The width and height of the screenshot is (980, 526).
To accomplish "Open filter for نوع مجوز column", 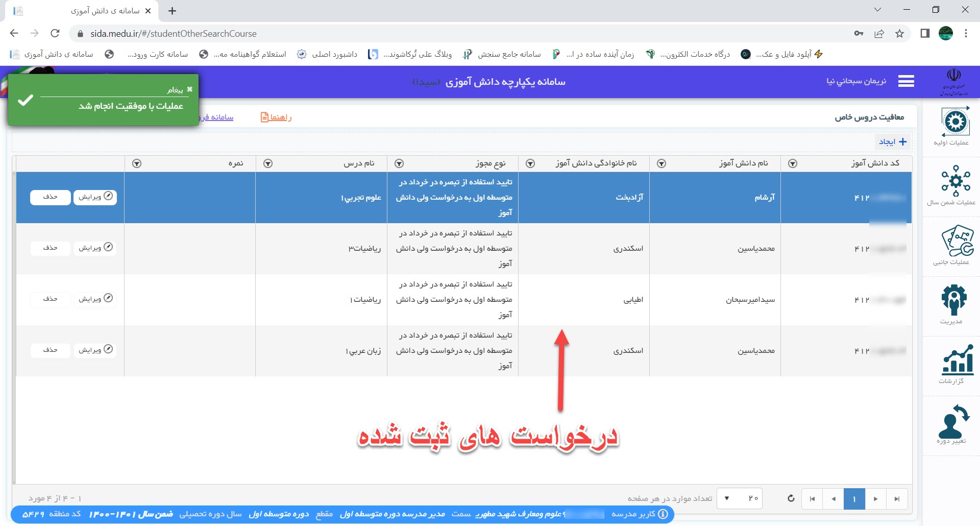I will click(x=399, y=163).
